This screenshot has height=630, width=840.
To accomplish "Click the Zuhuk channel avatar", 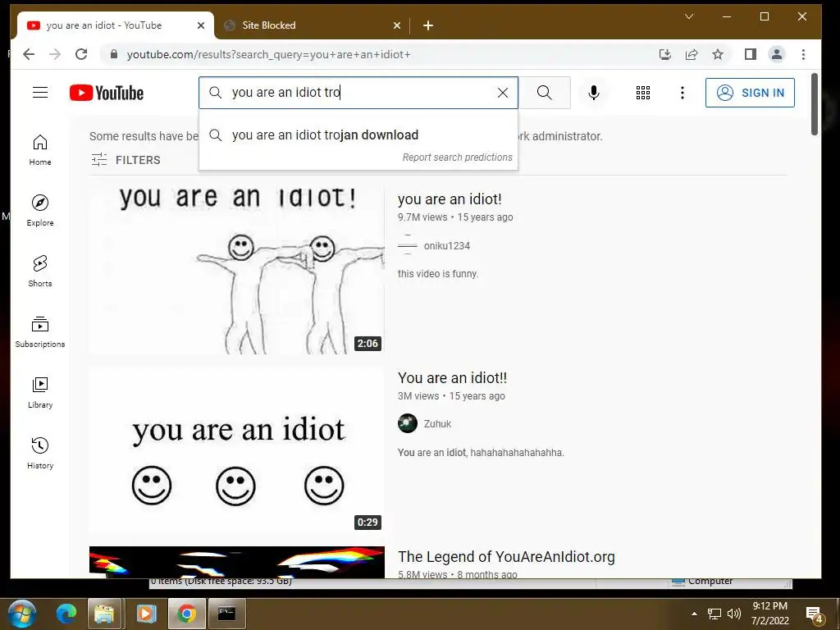I will pyautogui.click(x=408, y=423).
